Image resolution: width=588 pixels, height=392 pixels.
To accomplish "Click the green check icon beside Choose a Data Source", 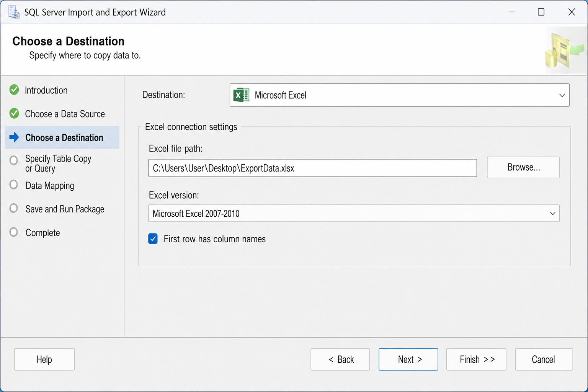I will pos(14,113).
